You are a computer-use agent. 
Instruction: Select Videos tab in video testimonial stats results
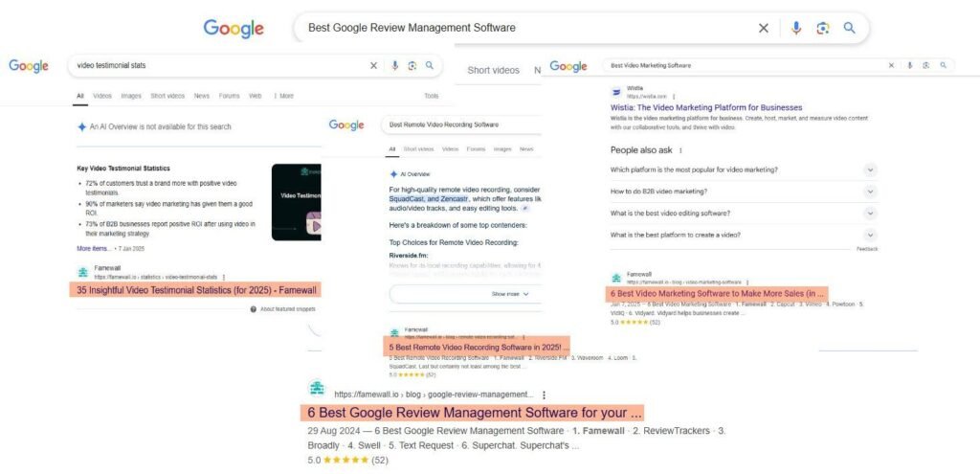click(102, 97)
